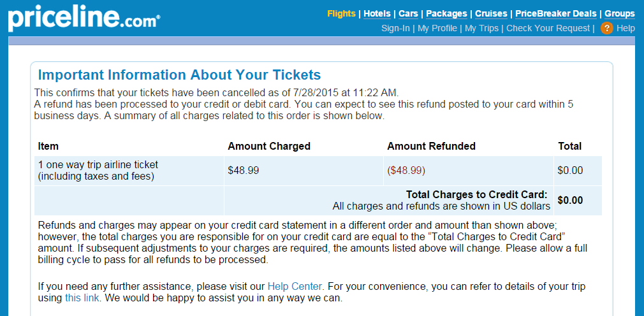The width and height of the screenshot is (644, 316).
Task: Open the Cars section
Action: click(408, 13)
